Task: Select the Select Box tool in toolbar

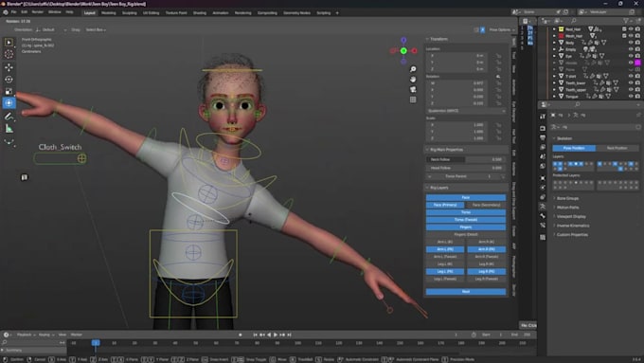Action: pyautogui.click(x=9, y=43)
